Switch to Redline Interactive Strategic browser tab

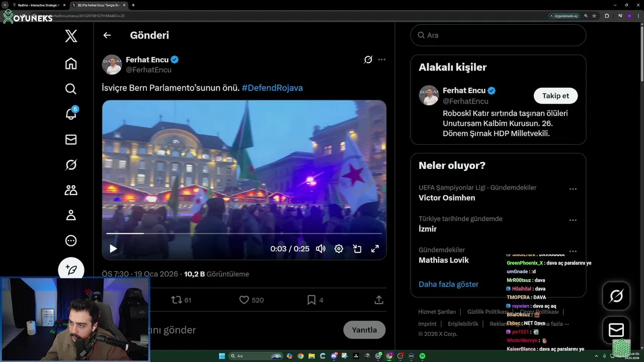click(38, 5)
